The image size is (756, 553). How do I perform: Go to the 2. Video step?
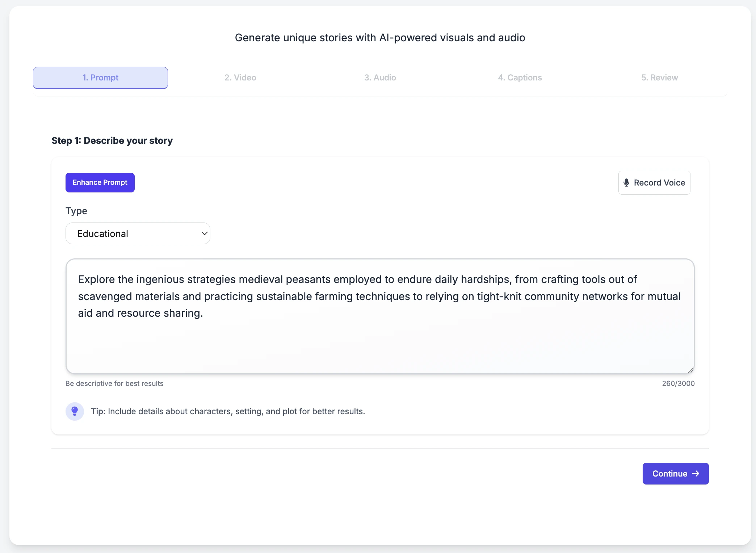(240, 78)
